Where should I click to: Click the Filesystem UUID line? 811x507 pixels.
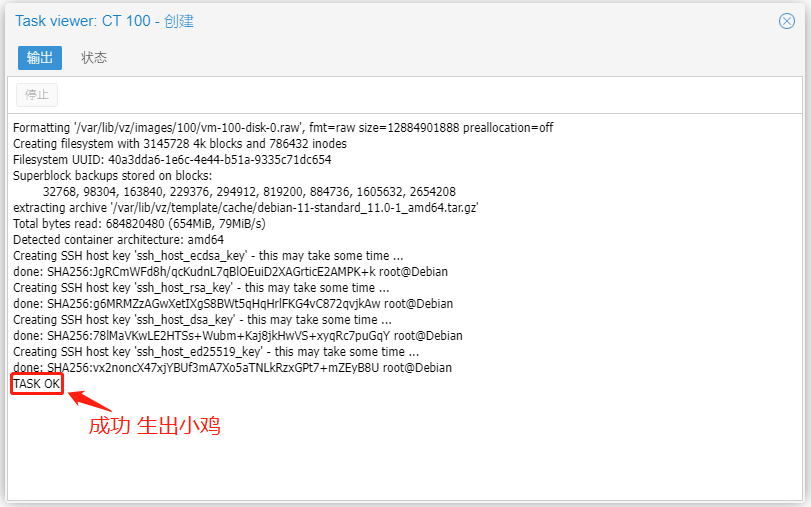(x=172, y=160)
